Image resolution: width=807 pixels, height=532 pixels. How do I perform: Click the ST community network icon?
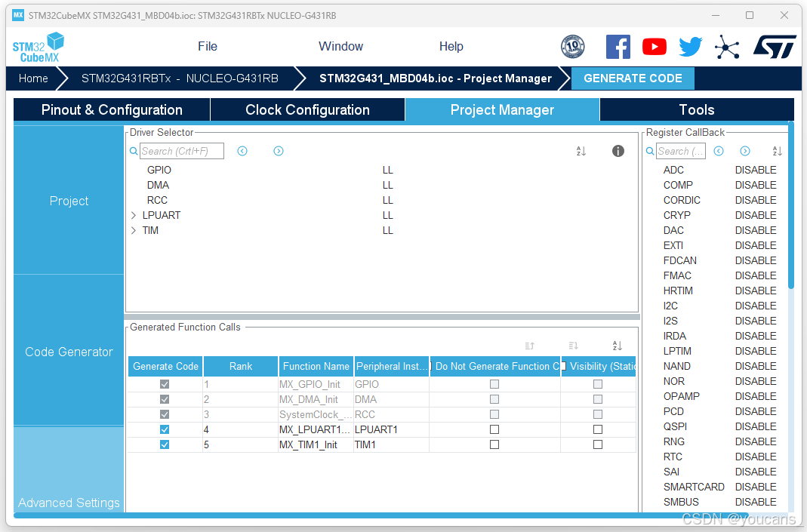click(x=727, y=47)
